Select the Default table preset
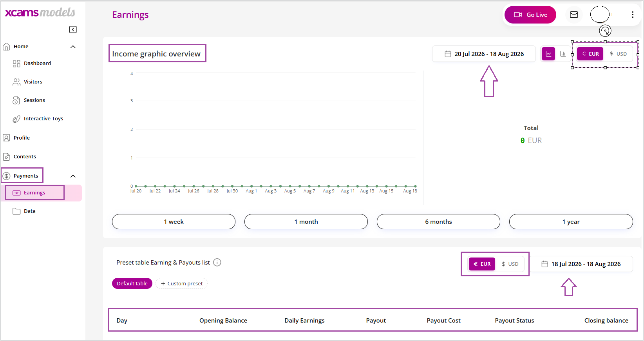Screen dimensions: 644x341 click(x=132, y=283)
